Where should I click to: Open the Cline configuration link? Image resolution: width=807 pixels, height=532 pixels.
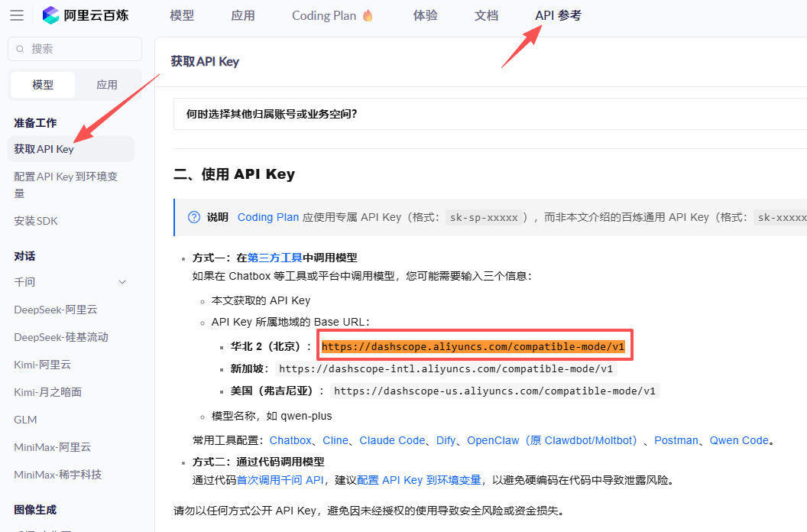point(335,440)
